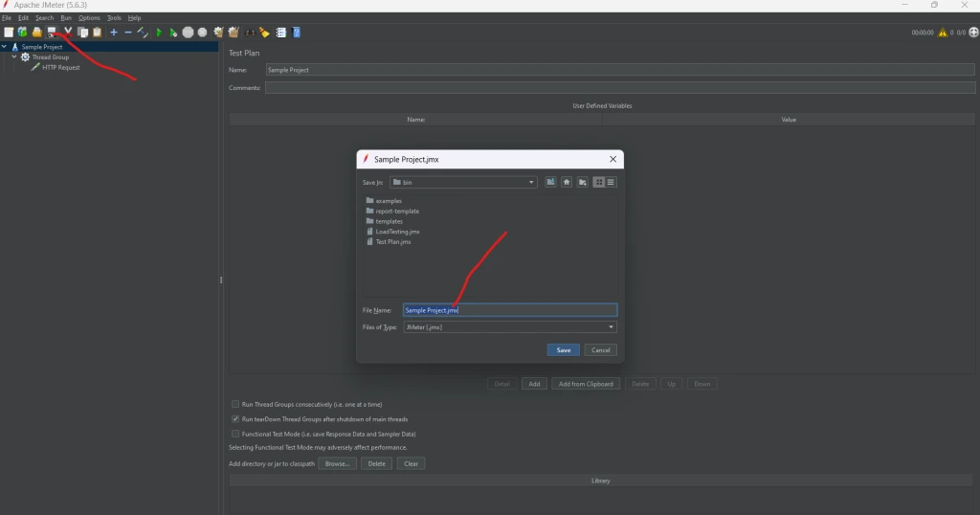This screenshot has height=515, width=980.
Task: Open the Run menu
Action: (66, 18)
